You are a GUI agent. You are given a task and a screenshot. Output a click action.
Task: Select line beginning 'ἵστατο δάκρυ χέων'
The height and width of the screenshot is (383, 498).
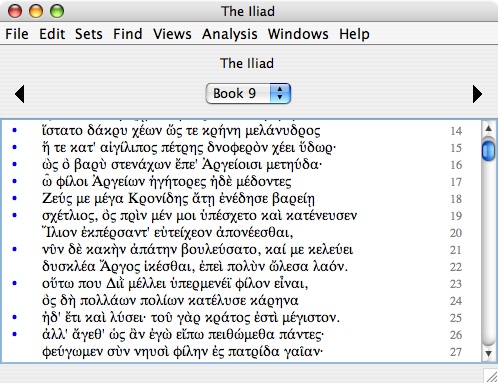(x=181, y=130)
